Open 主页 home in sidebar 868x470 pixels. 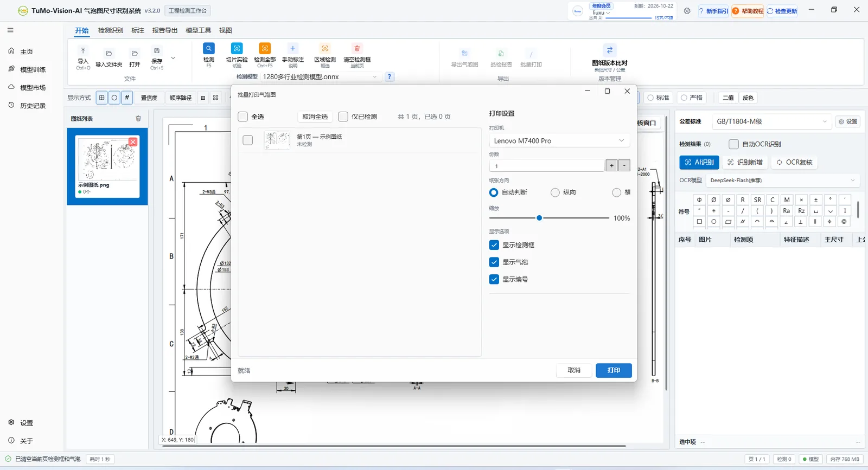tap(27, 51)
